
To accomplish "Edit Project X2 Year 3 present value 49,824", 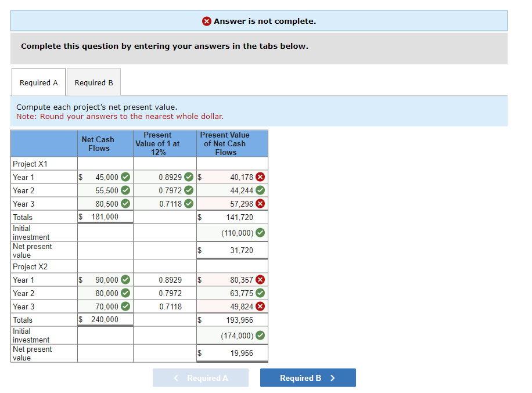I will (x=232, y=307).
